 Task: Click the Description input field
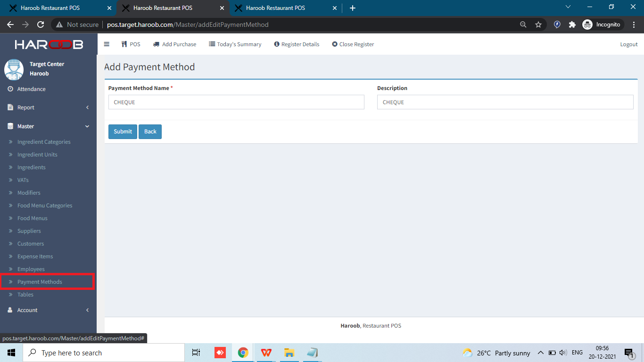[x=505, y=102]
